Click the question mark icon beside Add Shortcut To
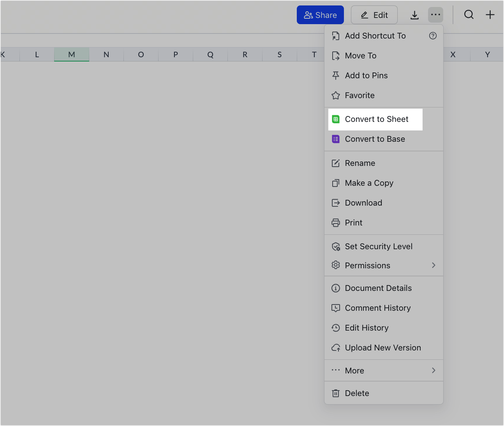Image resolution: width=504 pixels, height=426 pixels. coord(433,36)
